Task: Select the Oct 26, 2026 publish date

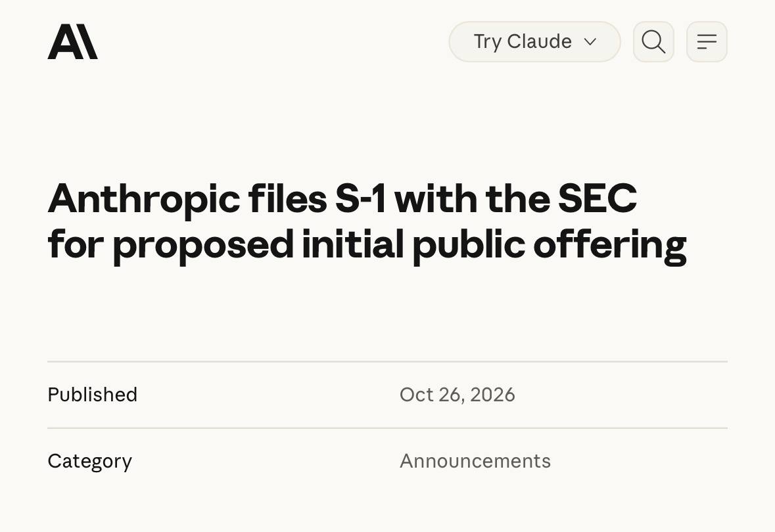Action: pos(458,395)
